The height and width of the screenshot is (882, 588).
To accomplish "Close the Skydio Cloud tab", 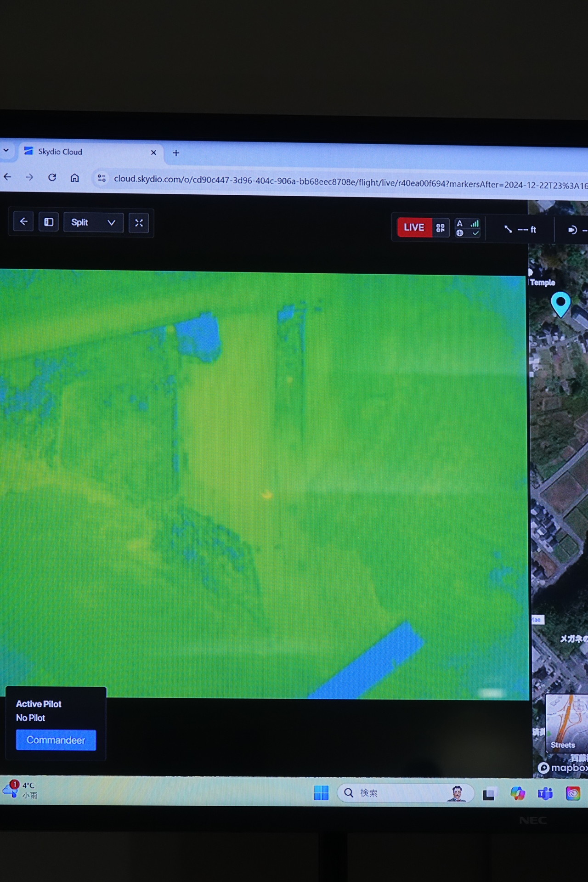I will coord(153,153).
